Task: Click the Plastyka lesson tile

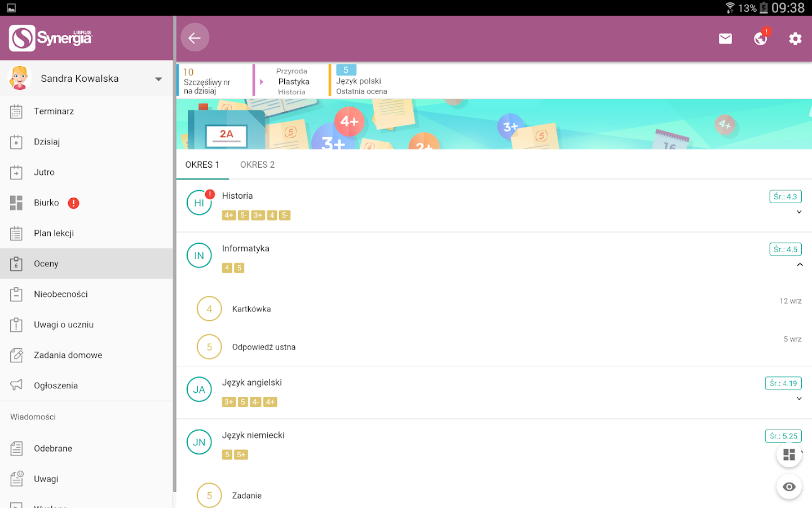Action: click(x=291, y=81)
